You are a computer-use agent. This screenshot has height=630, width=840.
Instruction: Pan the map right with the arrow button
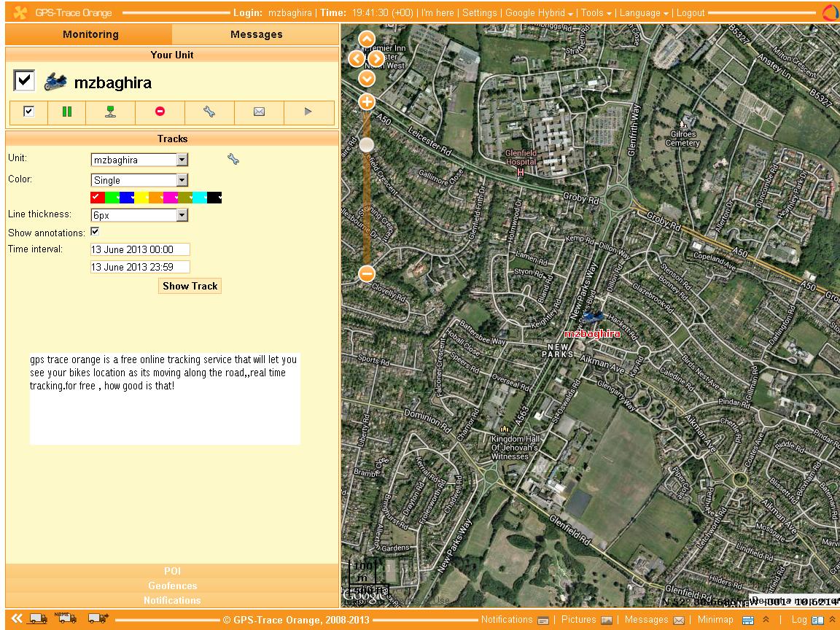pyautogui.click(x=376, y=58)
